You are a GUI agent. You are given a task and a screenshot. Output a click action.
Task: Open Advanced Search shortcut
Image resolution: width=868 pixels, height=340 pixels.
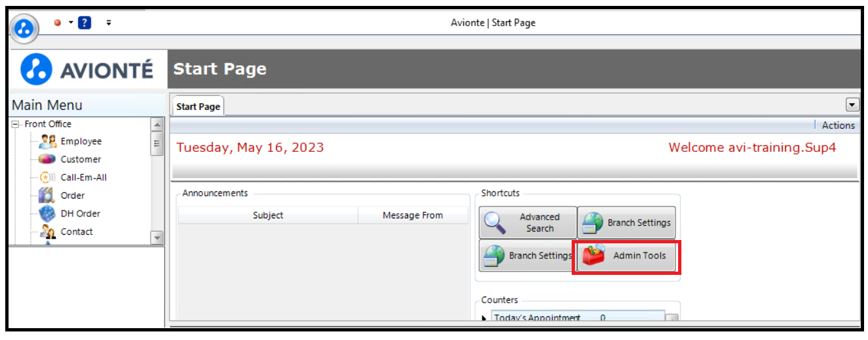[x=528, y=222]
